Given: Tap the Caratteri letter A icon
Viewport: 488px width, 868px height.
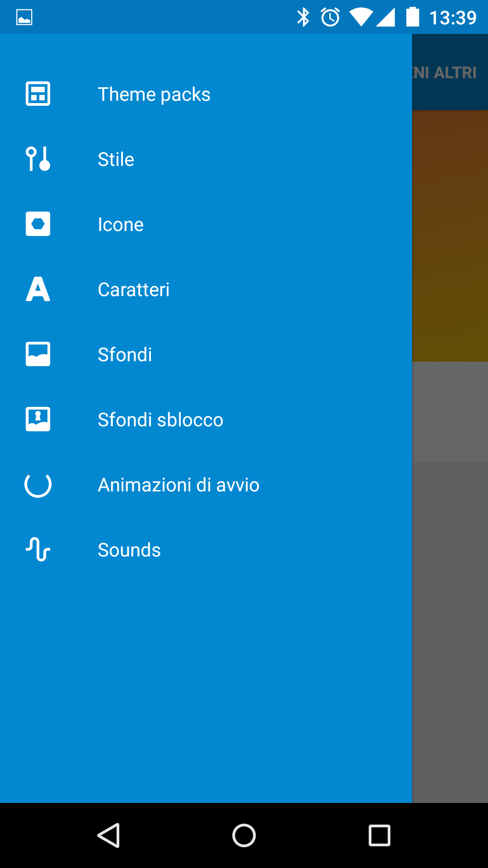Looking at the screenshot, I should point(38,289).
